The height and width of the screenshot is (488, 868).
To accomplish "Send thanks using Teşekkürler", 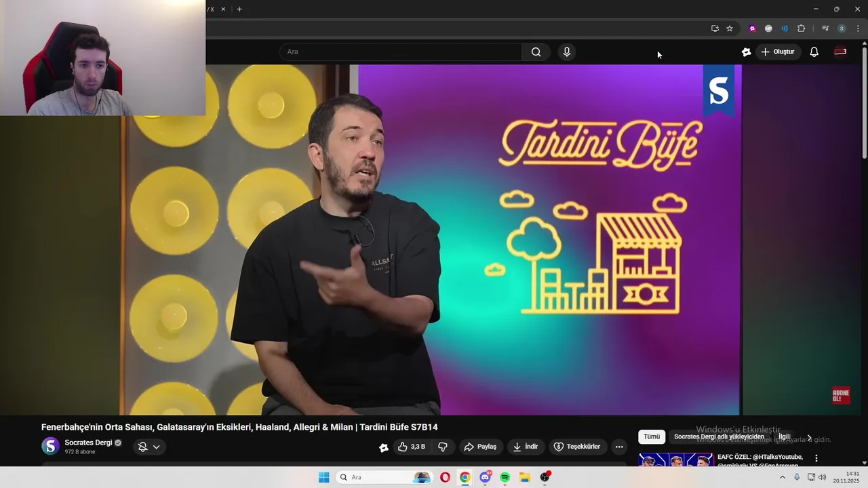I will pos(577,447).
